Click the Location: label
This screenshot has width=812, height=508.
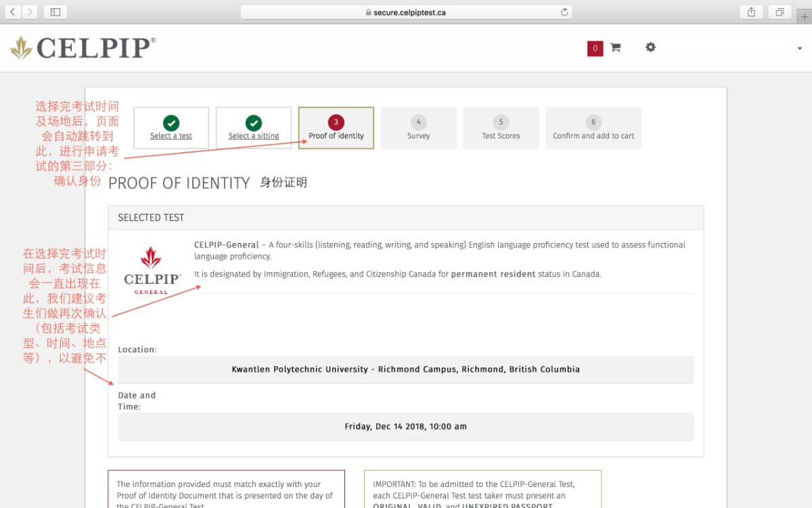pyautogui.click(x=137, y=350)
